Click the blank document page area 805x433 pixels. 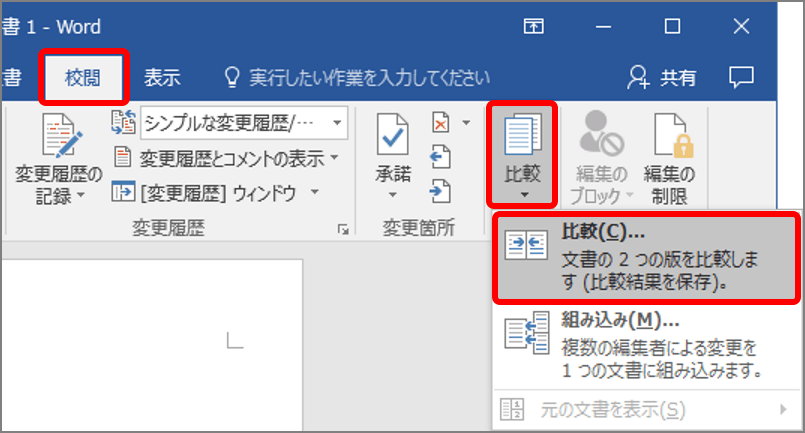point(152,345)
